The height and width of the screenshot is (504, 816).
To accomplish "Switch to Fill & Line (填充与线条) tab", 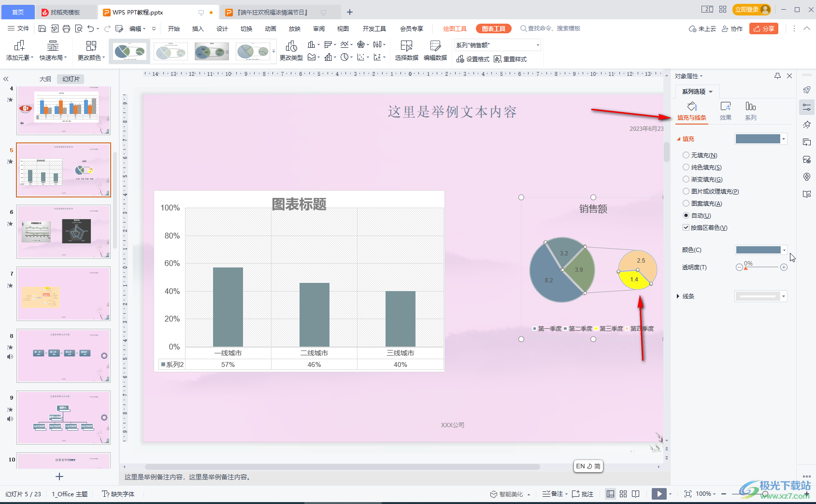I will pyautogui.click(x=692, y=111).
